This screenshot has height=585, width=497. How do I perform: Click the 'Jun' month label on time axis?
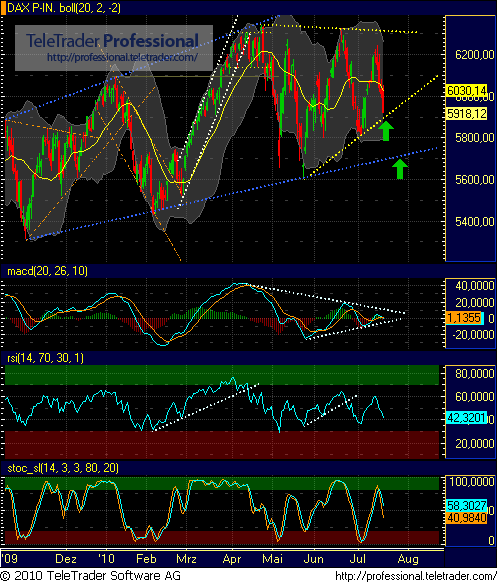coord(313,559)
